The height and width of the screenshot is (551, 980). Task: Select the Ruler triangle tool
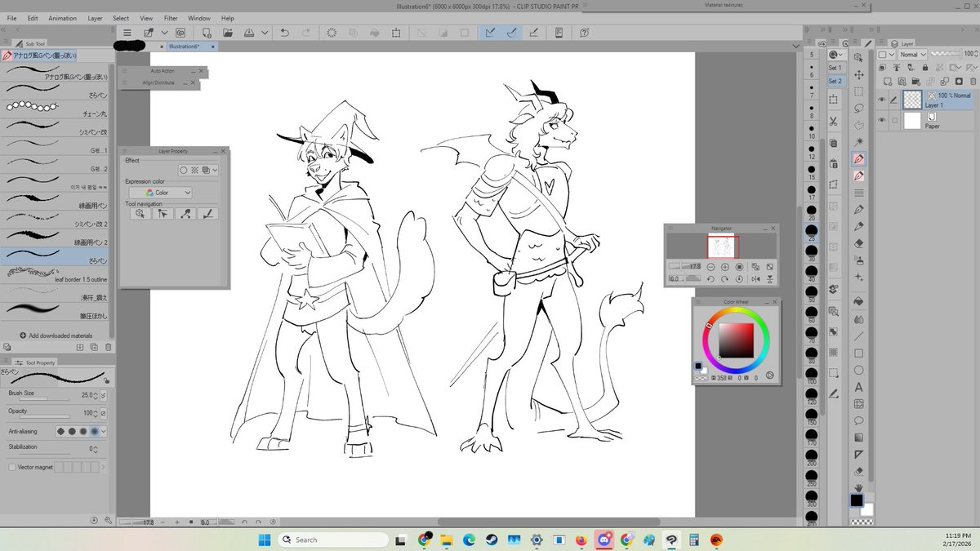pos(858,455)
